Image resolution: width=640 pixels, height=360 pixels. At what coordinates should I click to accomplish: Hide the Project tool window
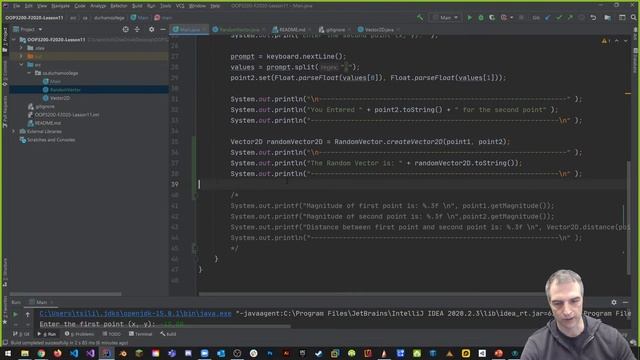coord(163,29)
